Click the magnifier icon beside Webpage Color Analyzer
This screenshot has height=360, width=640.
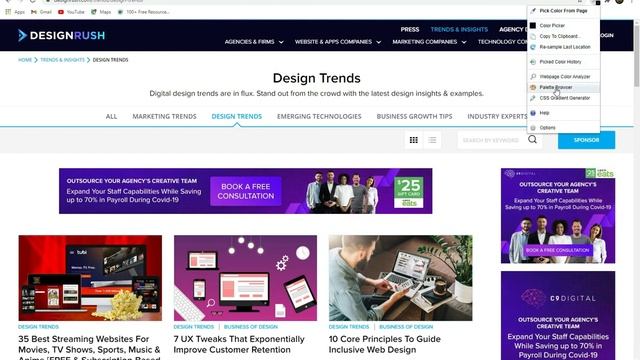tap(533, 77)
